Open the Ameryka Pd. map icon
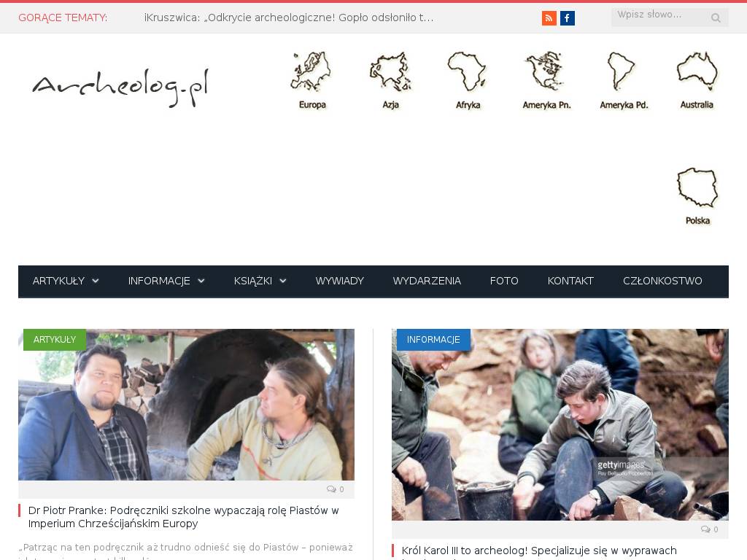Viewport: 747px width, 560px height. point(623,80)
